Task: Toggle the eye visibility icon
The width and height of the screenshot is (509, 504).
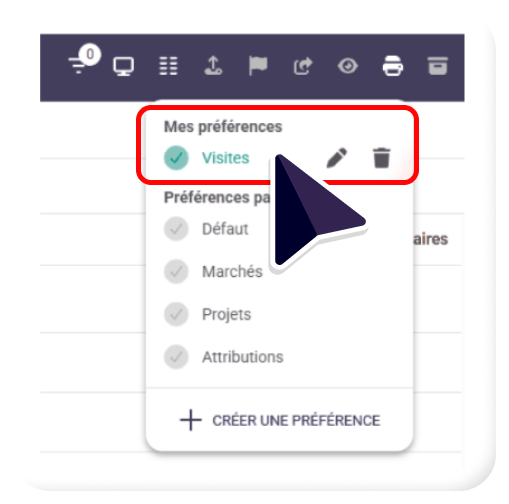Action: [348, 66]
